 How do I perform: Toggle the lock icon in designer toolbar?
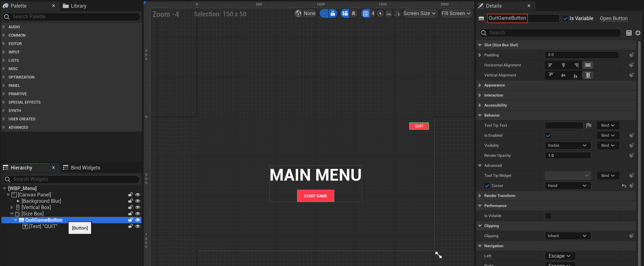(x=333, y=14)
